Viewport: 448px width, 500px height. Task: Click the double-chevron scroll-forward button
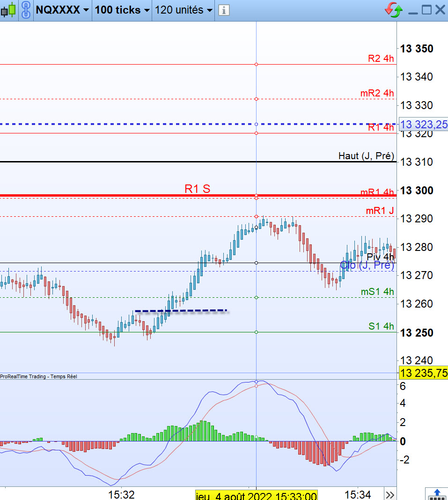click(389, 495)
